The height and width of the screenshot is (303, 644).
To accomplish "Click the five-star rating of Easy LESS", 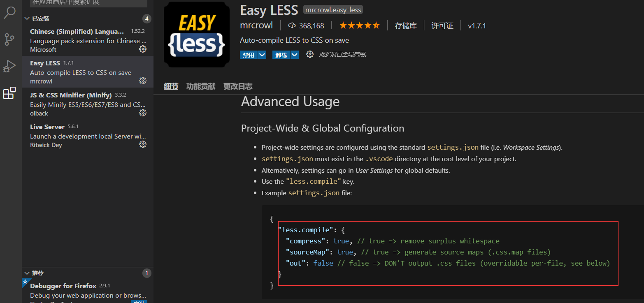I will [360, 25].
